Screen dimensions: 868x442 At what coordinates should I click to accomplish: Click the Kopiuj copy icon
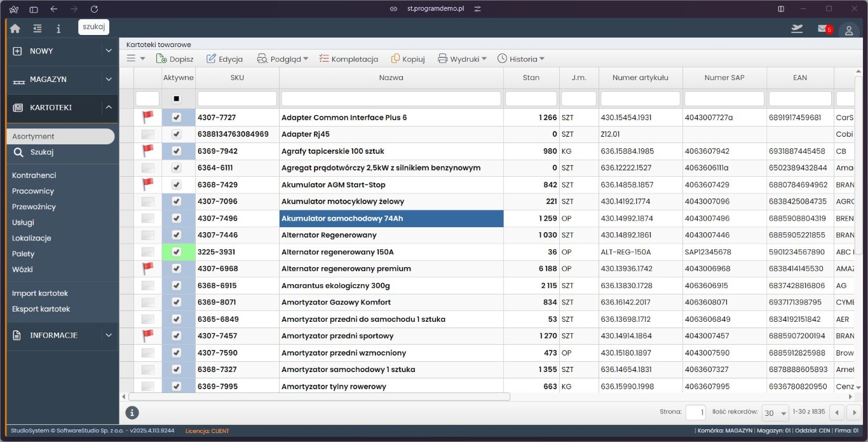[396, 59]
